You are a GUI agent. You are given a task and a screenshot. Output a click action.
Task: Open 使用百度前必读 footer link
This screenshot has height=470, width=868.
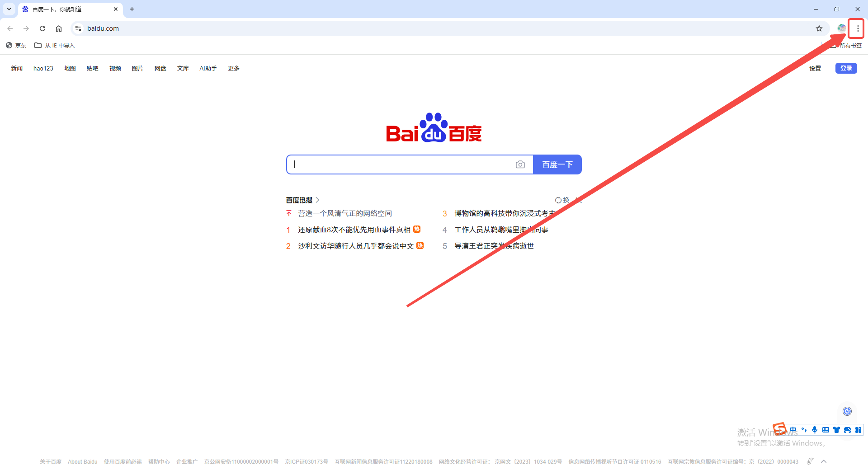[123, 462]
